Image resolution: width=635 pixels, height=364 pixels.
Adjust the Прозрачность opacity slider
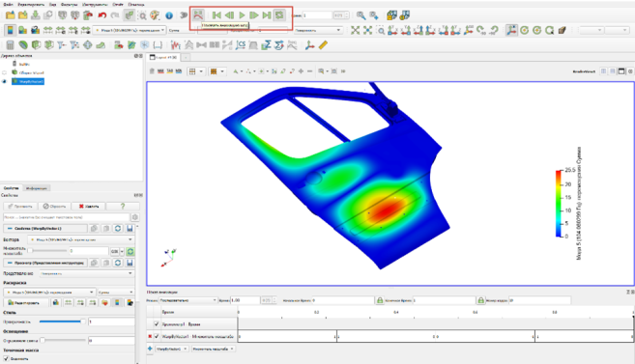(63, 322)
